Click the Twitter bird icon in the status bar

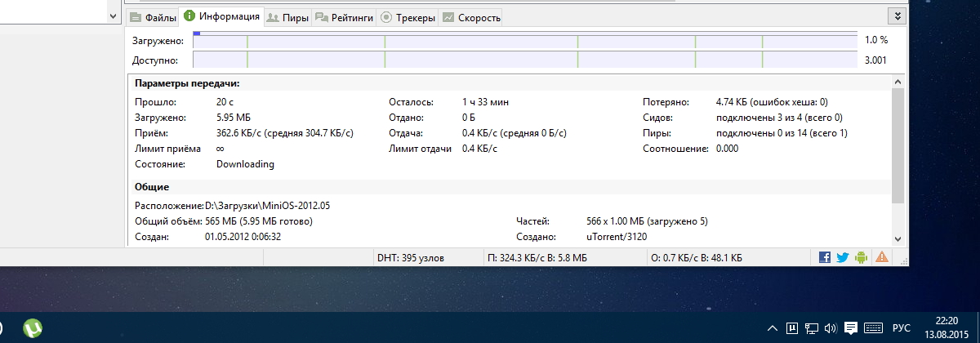(843, 257)
